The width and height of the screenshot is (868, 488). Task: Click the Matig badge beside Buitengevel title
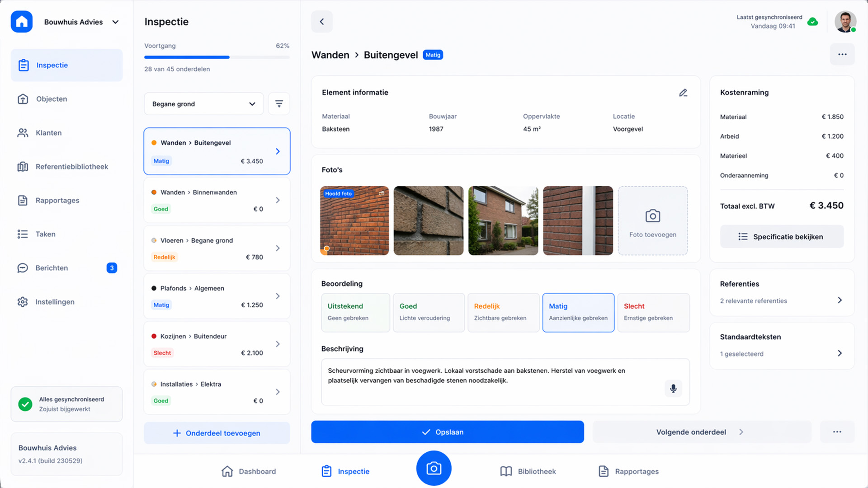point(433,55)
